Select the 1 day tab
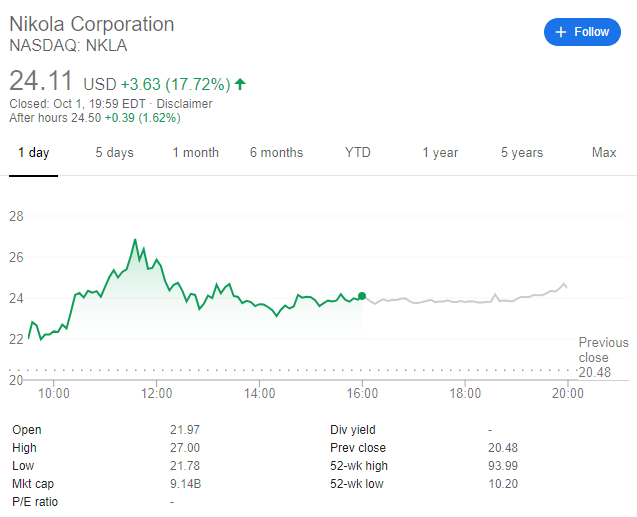 pos(33,153)
